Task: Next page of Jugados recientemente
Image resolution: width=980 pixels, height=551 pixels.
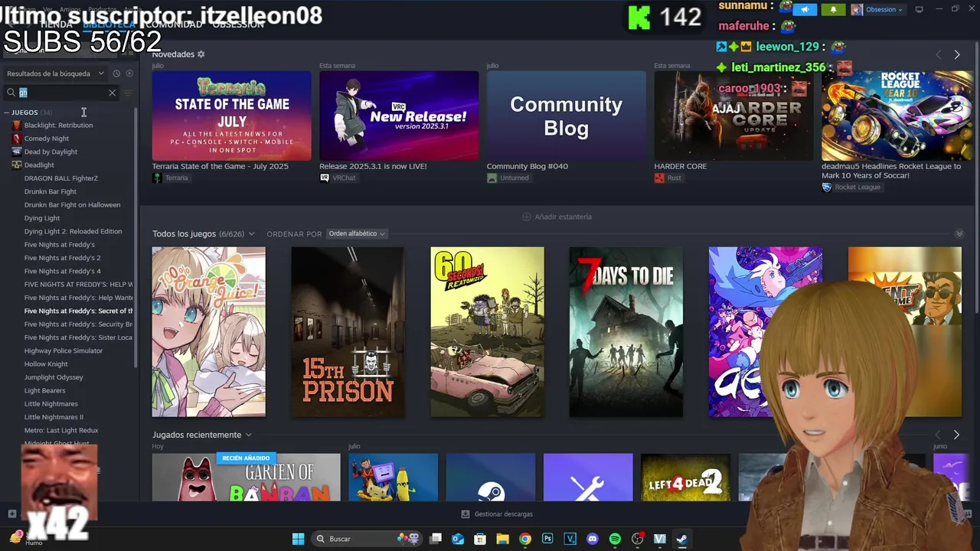Action: tap(956, 435)
